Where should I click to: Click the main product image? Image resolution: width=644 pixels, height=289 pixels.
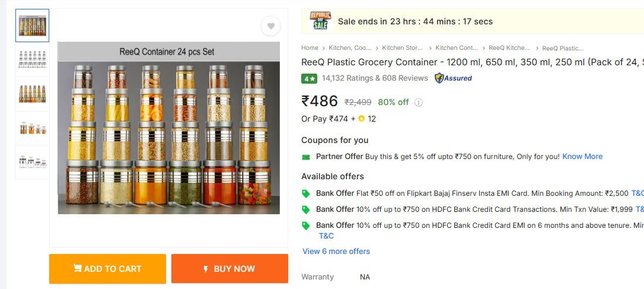coord(168,128)
